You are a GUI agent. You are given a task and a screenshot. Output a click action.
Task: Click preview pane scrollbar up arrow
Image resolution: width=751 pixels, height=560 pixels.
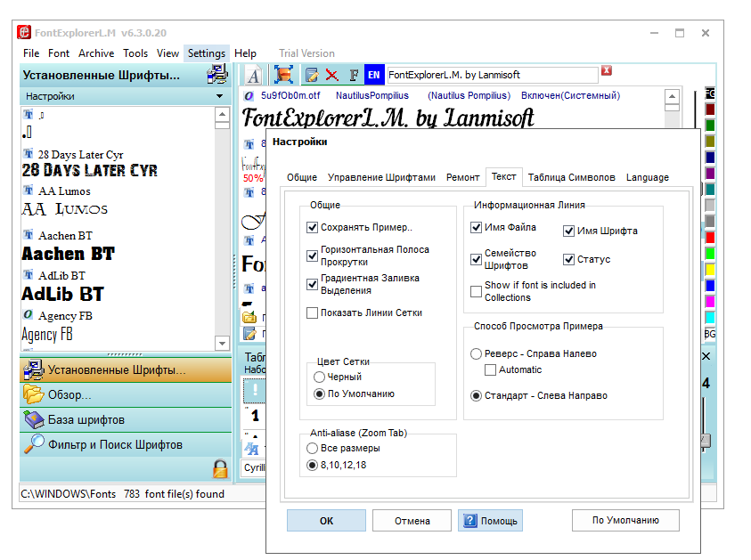673,96
